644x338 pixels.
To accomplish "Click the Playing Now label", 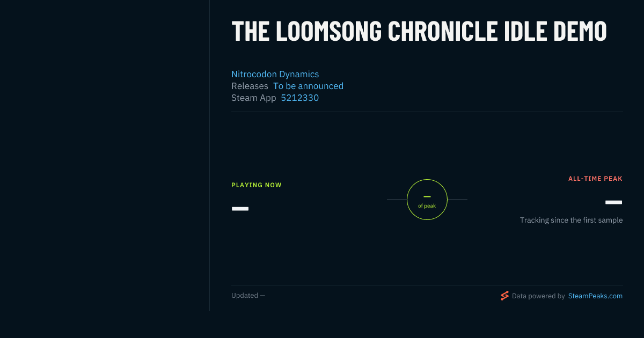I will (x=257, y=185).
